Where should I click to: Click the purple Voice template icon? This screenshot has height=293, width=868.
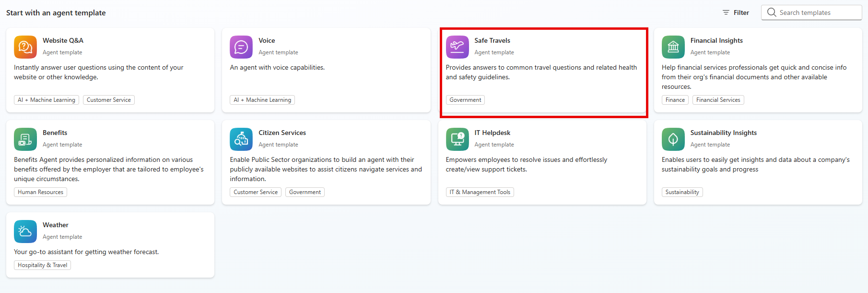[x=241, y=47]
